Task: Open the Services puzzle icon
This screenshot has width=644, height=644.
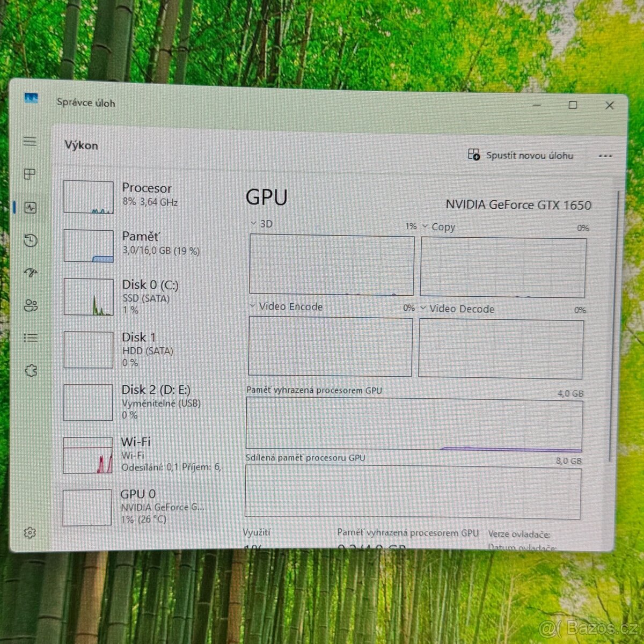Action: click(31, 370)
